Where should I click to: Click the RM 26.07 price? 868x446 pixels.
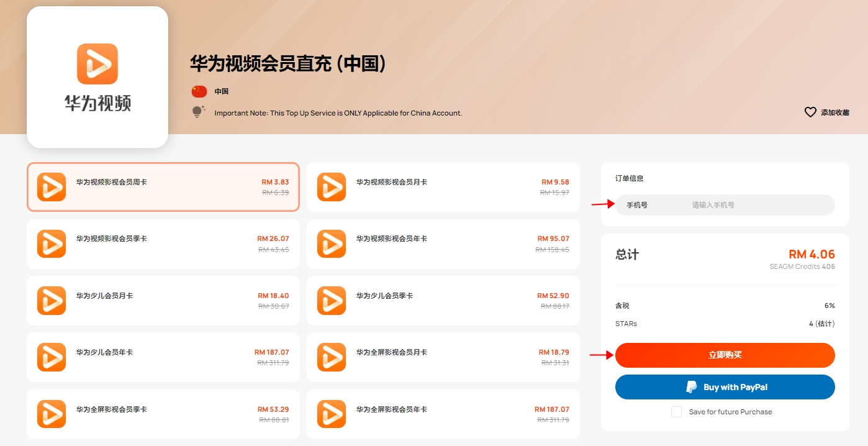(x=273, y=239)
